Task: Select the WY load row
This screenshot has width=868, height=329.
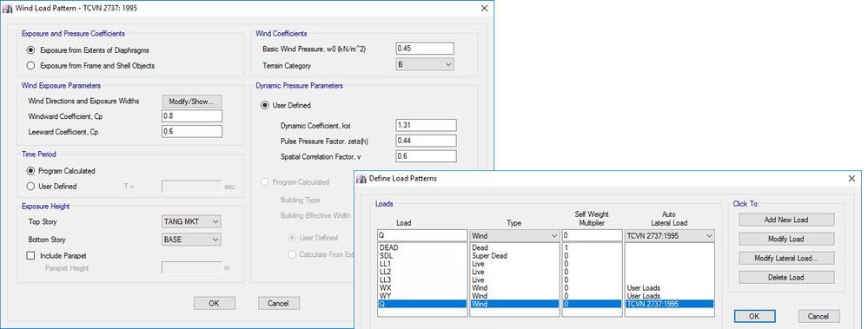Action: (422, 296)
